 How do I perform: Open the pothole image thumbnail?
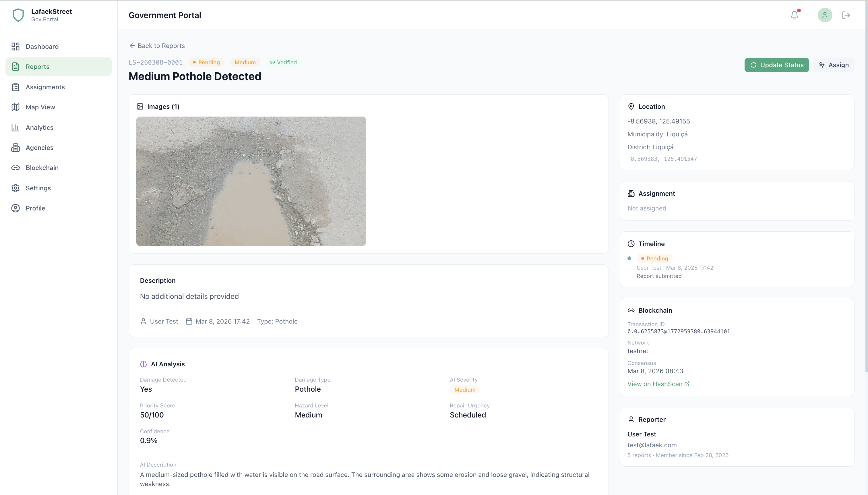[x=251, y=181]
